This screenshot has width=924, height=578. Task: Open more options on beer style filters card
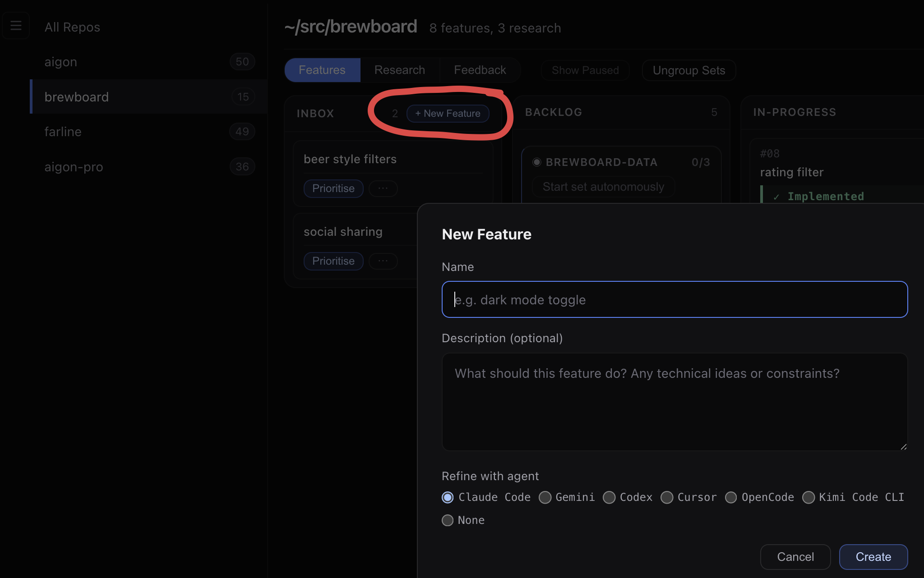[383, 188]
